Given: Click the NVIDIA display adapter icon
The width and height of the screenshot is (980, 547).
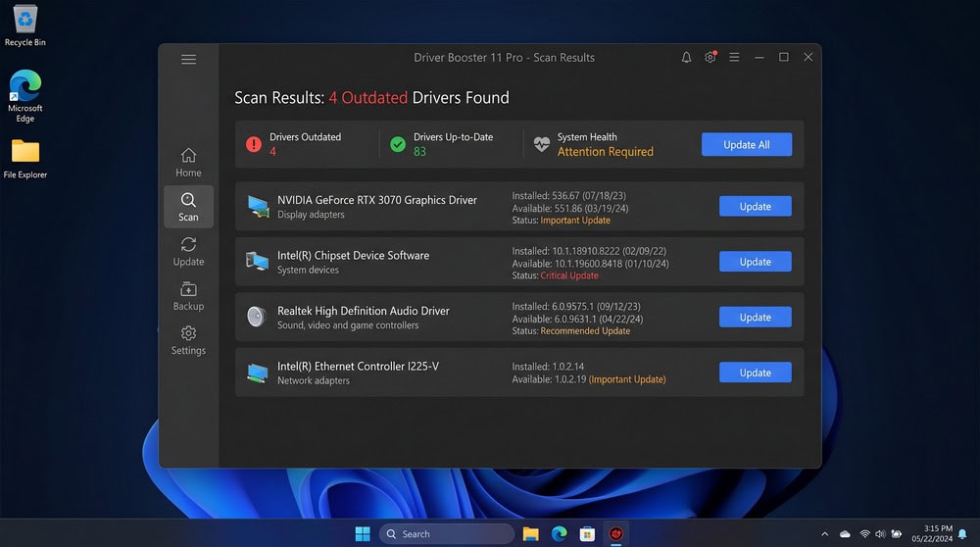Looking at the screenshot, I should point(258,206).
